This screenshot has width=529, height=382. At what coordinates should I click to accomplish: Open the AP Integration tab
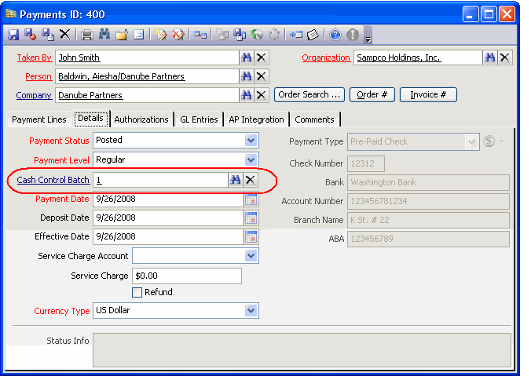[256, 119]
